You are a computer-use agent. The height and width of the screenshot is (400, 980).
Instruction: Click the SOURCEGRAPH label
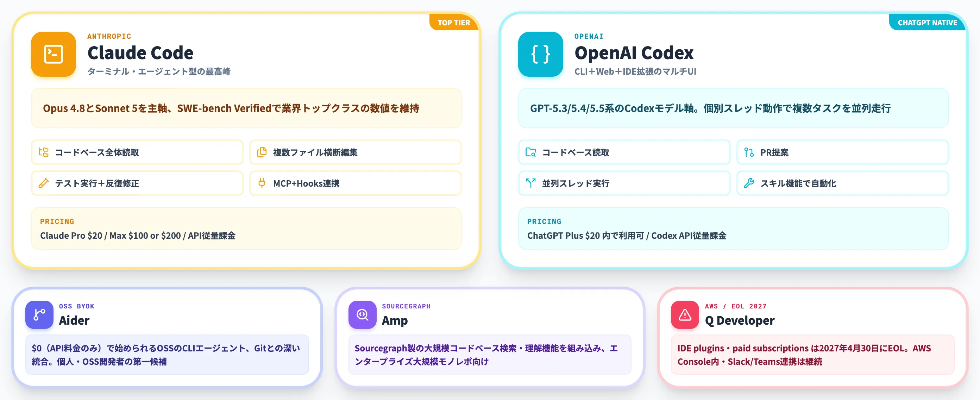click(x=406, y=306)
